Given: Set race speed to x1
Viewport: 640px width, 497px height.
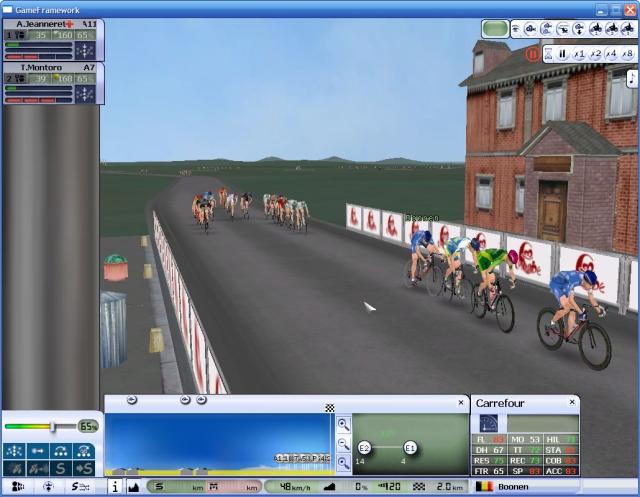Looking at the screenshot, I should tap(579, 54).
